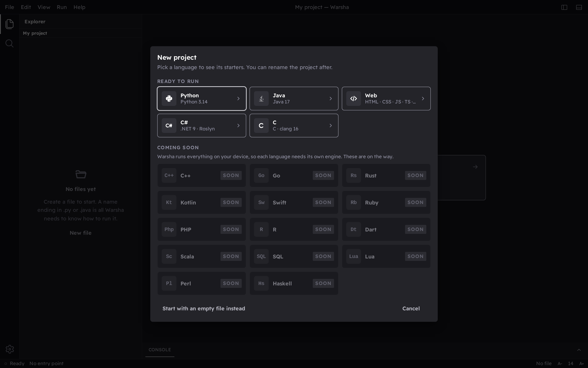
Task: Click the HTML · CSS · JS · TS subtitle
Action: 390,102
